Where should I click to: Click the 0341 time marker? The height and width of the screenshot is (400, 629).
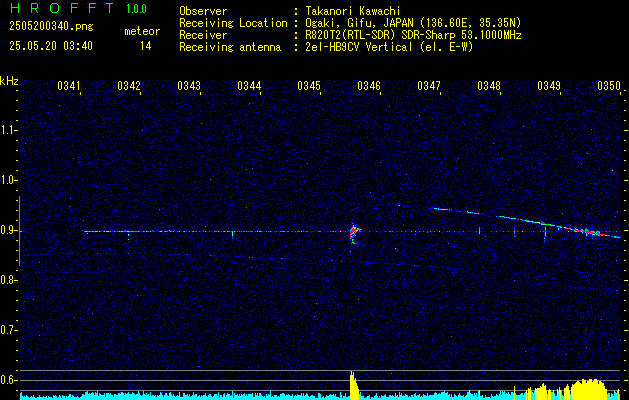[x=69, y=86]
